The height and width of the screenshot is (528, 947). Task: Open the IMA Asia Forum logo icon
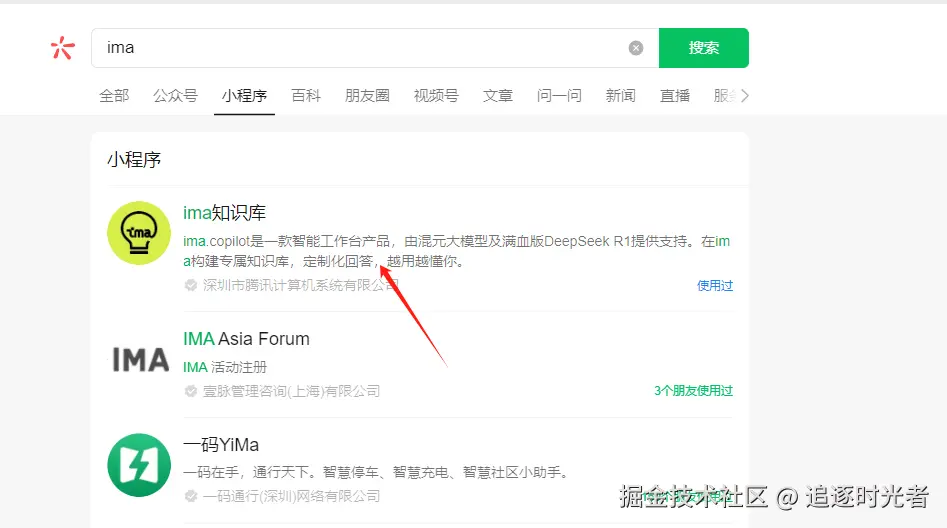pos(140,359)
